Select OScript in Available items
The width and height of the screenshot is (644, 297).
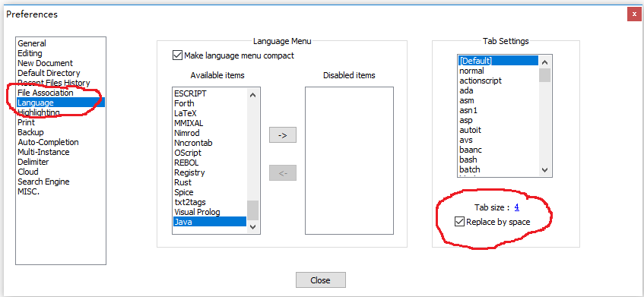pos(210,153)
